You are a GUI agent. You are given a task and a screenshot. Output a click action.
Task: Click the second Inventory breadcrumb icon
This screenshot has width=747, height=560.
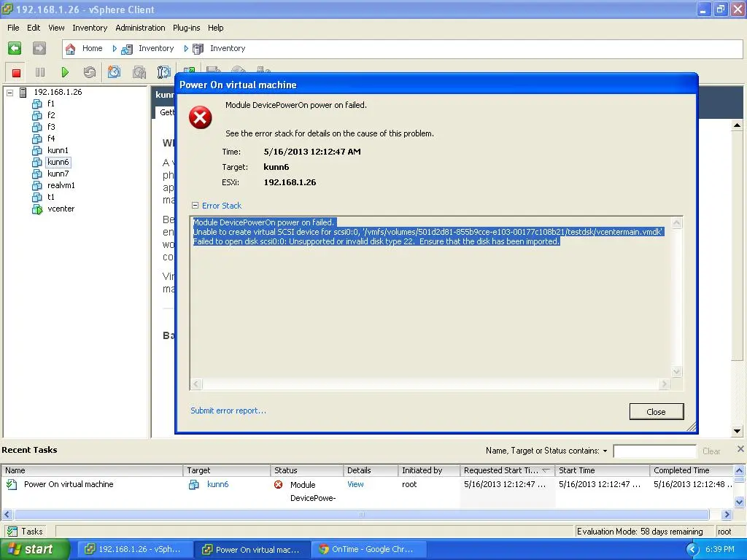pyautogui.click(x=198, y=49)
